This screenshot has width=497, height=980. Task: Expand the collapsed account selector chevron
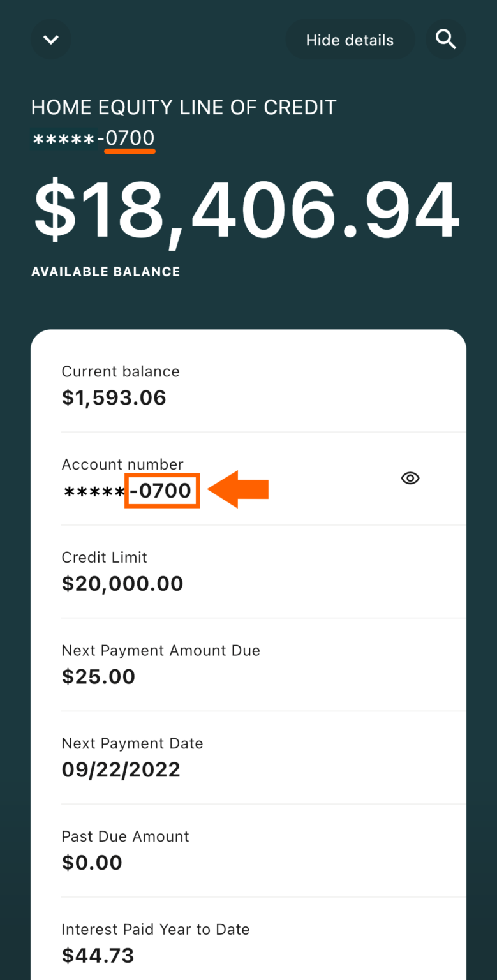[x=50, y=39]
